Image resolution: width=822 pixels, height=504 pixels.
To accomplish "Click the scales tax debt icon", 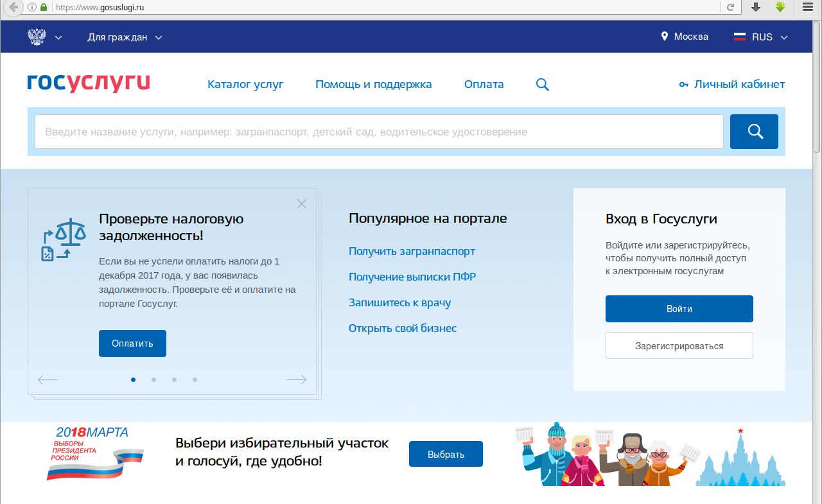I will tap(63, 239).
